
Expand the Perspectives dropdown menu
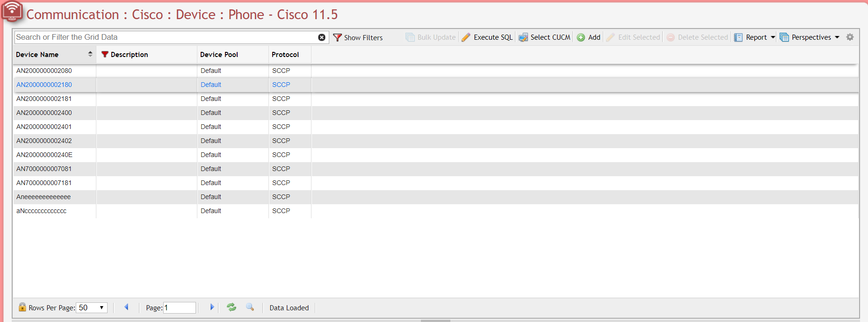(x=837, y=37)
